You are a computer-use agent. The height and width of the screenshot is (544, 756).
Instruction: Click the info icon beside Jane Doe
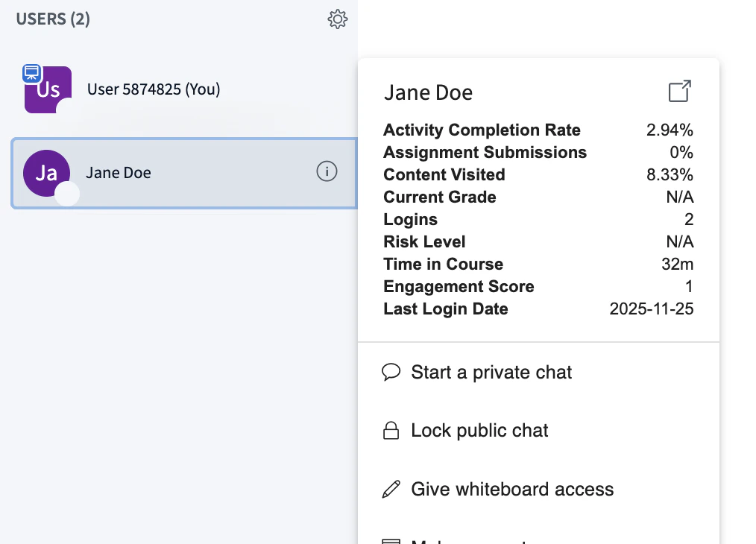(327, 171)
